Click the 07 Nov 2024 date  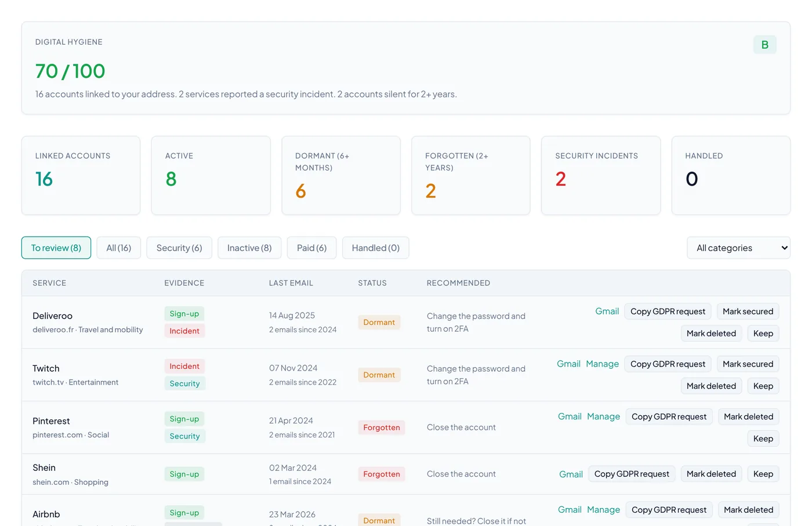point(293,368)
